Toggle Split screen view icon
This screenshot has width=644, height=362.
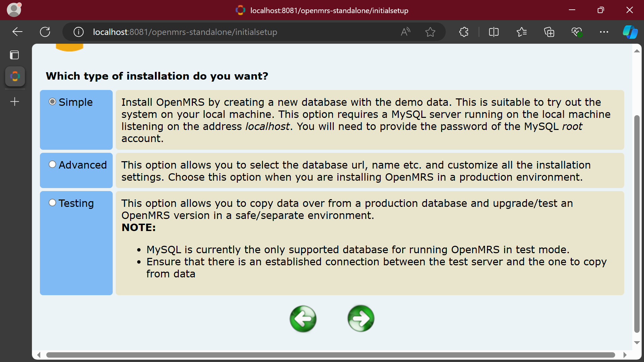[x=494, y=32]
